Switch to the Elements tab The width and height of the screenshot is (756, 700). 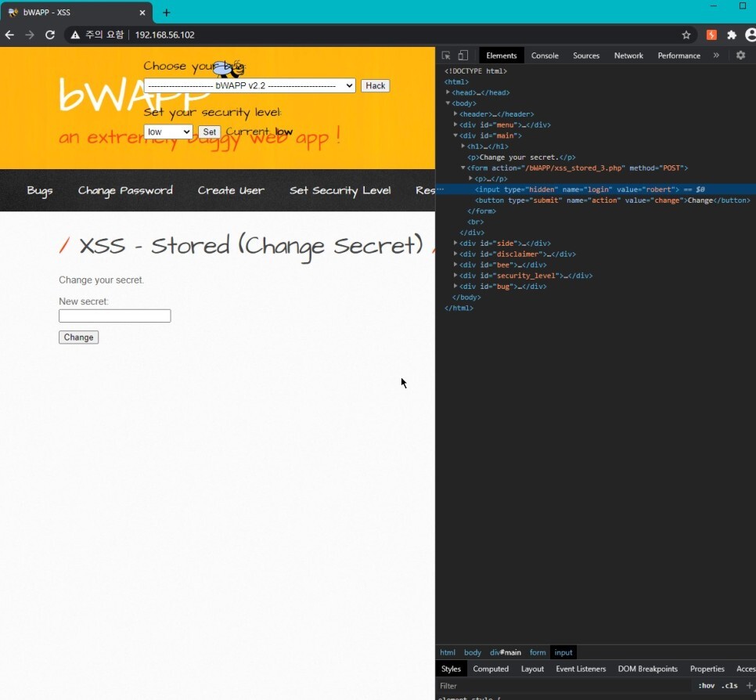click(x=502, y=56)
